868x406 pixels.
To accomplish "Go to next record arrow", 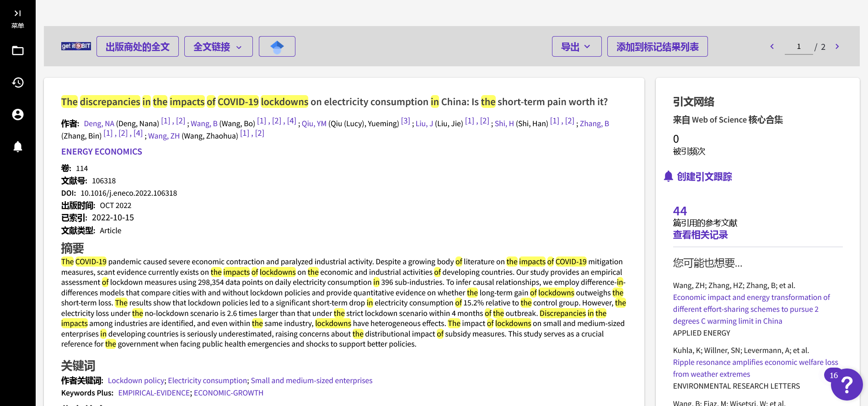I will pyautogui.click(x=837, y=47).
